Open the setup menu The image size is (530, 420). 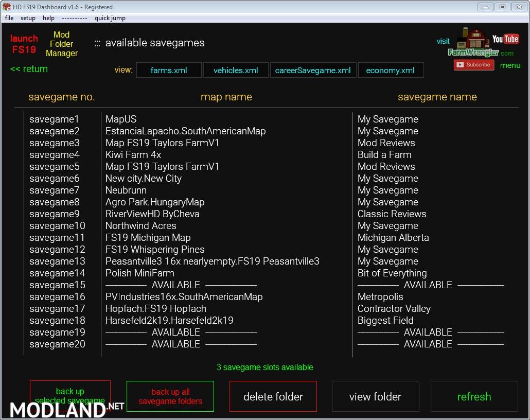(x=28, y=18)
